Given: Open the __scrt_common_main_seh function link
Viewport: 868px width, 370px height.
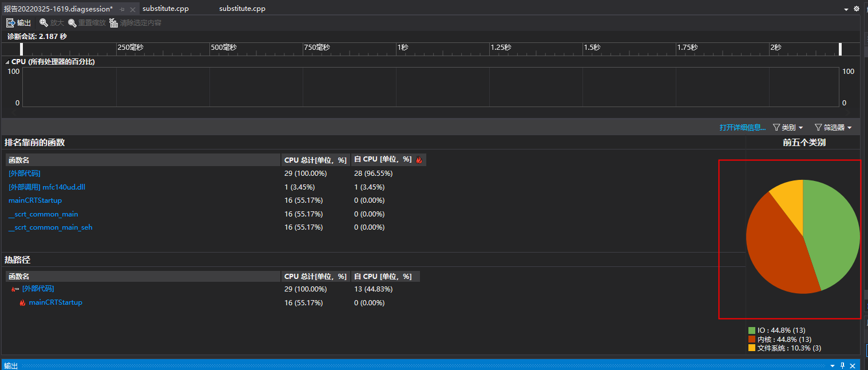Looking at the screenshot, I should click(50, 227).
